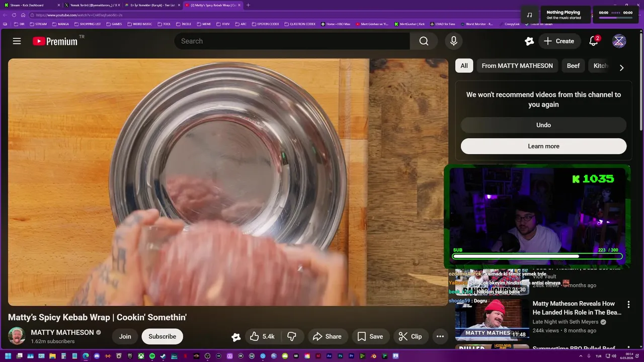Like the video with thumbs up
The width and height of the screenshot is (644, 362).
263,336
